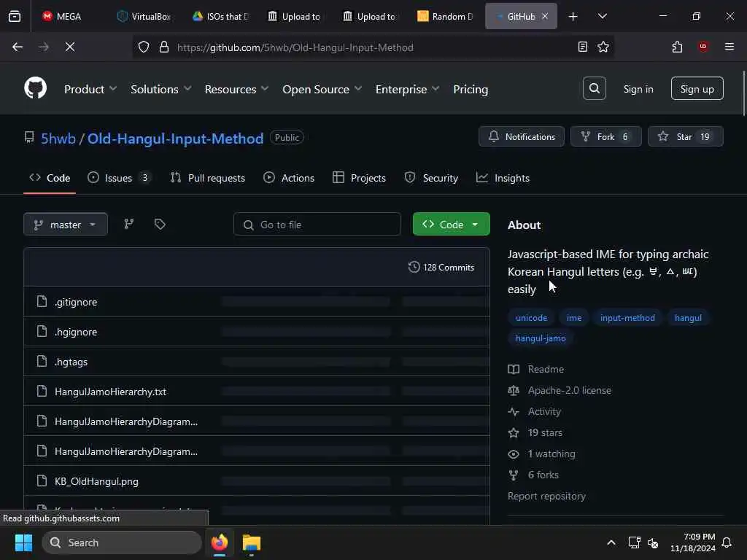Stop page loading with the X button

[69, 47]
